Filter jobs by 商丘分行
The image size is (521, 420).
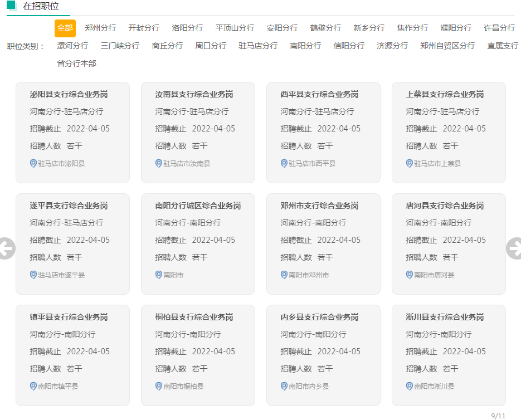click(x=168, y=46)
